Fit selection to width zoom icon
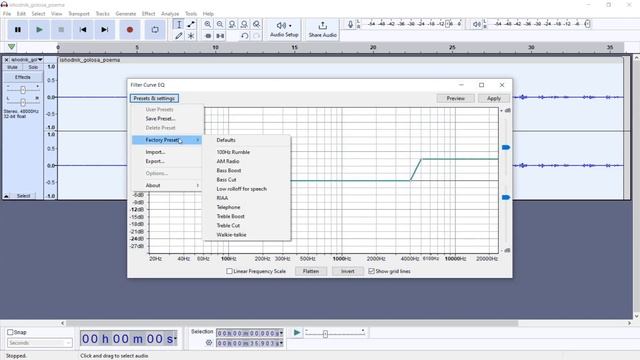Screen dimensions: 640x360 coord(232,24)
